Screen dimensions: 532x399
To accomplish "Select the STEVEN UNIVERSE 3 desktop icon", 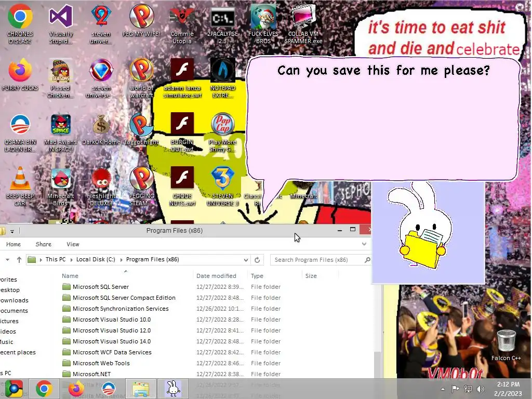I will (222, 187).
